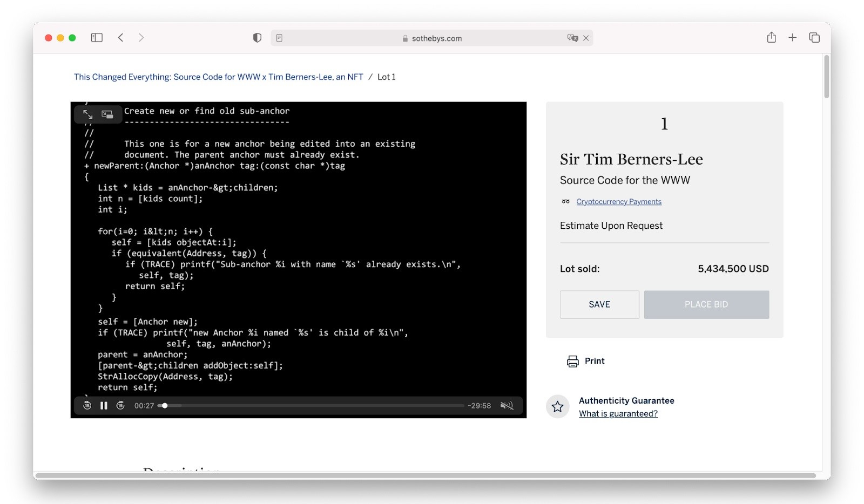The image size is (864, 504).
Task: Show Reader view for page
Action: pyautogui.click(x=279, y=38)
